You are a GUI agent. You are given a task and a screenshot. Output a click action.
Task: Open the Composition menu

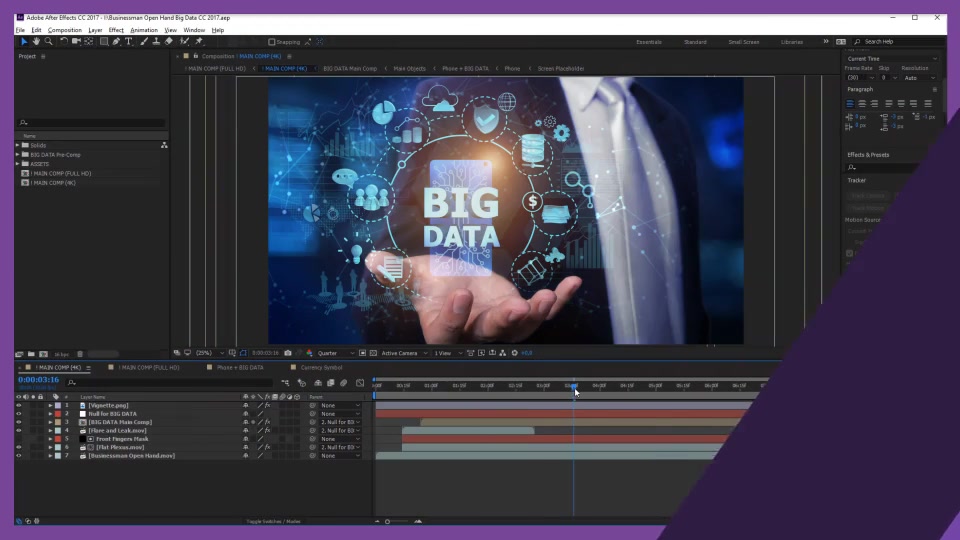pyautogui.click(x=64, y=30)
